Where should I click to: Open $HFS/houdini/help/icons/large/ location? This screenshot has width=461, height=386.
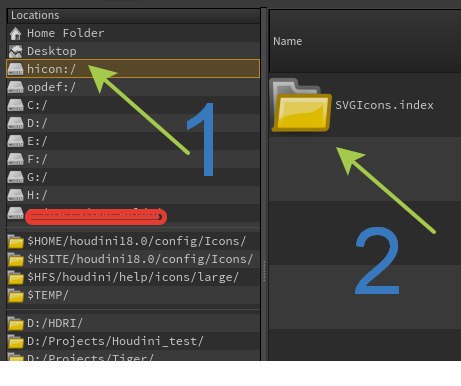(133, 277)
